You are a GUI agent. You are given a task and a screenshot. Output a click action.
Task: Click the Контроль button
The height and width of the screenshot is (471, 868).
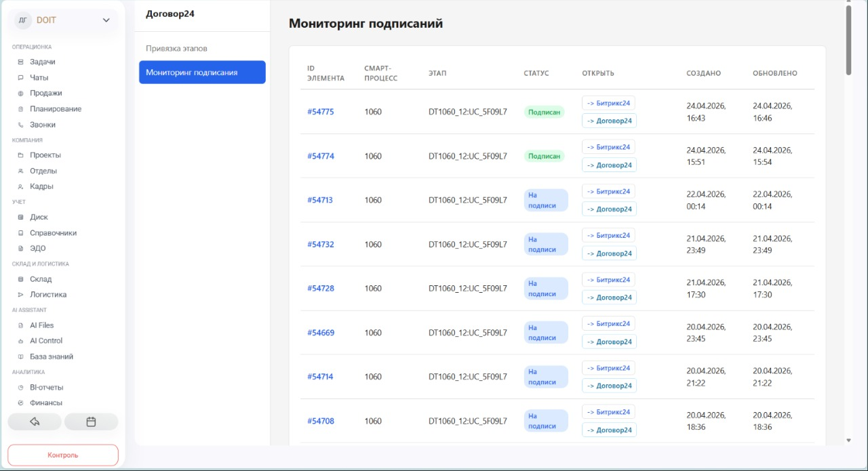[63, 455]
